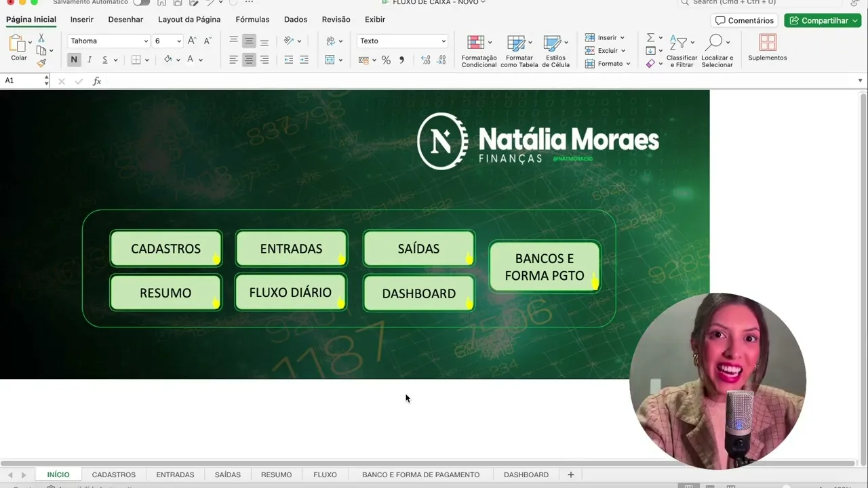Image resolution: width=868 pixels, height=488 pixels.
Task: Open the Compartilhar dropdown button
Action: coord(823,20)
